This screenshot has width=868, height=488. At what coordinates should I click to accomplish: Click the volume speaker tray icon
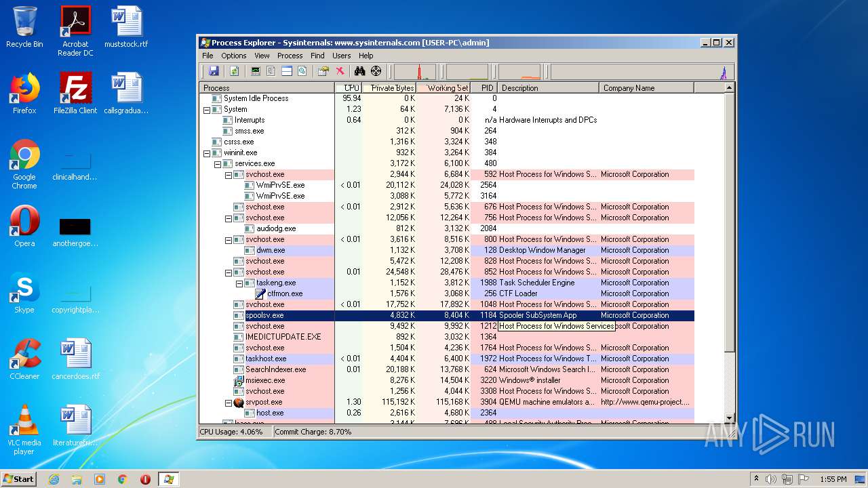coord(771,479)
